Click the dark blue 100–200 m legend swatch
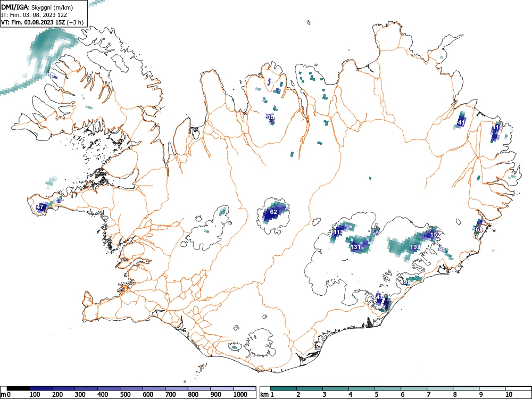Viewport: 532px width, 399px height. pos(41,388)
